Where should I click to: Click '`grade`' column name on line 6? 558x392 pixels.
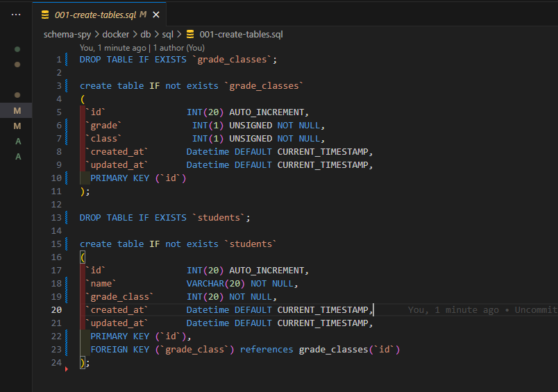click(103, 125)
